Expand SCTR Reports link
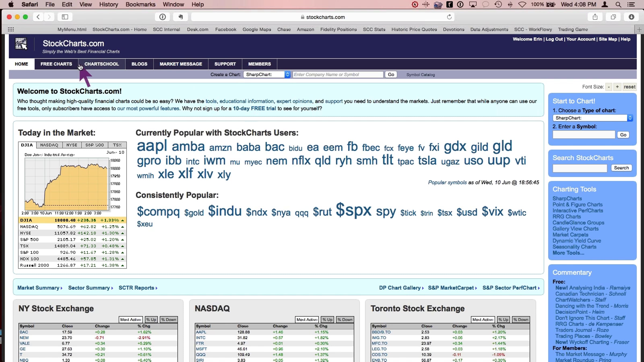The image size is (644, 362). point(138,288)
